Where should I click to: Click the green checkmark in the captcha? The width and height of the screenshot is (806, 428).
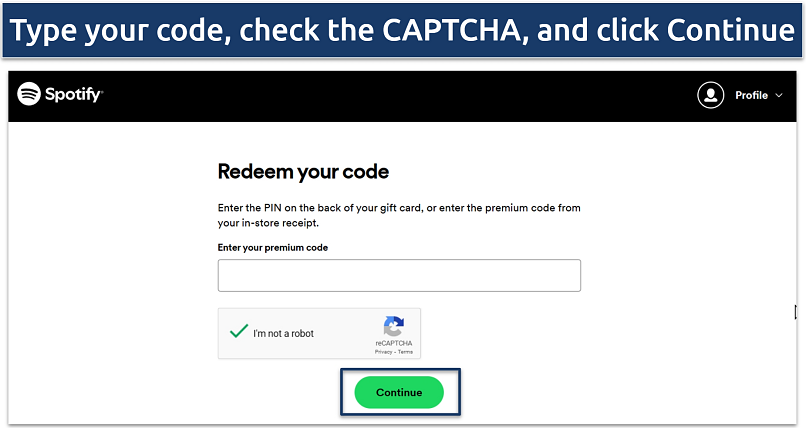238,331
